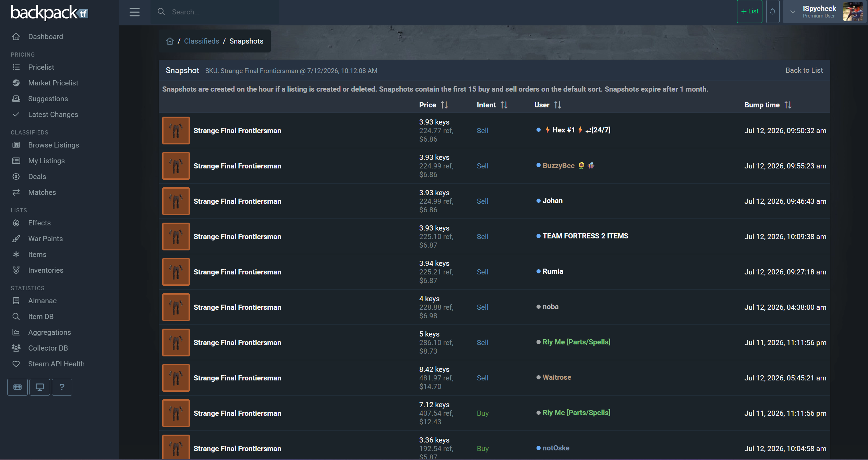Viewport: 868px width, 460px height.
Task: Click the "8.42 keys" price
Action: (x=434, y=369)
